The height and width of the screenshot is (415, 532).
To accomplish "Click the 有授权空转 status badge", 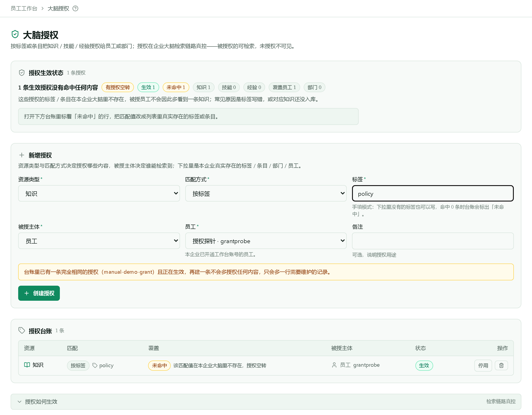I will coord(118,87).
